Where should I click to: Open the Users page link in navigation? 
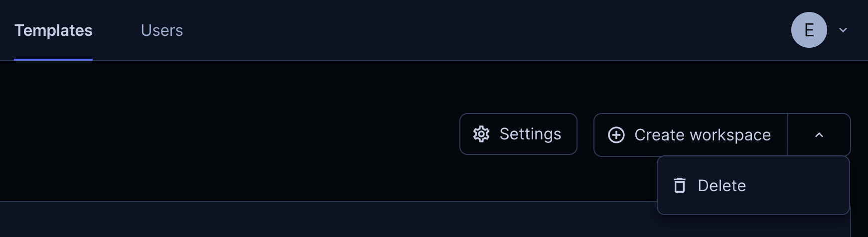[162, 30]
